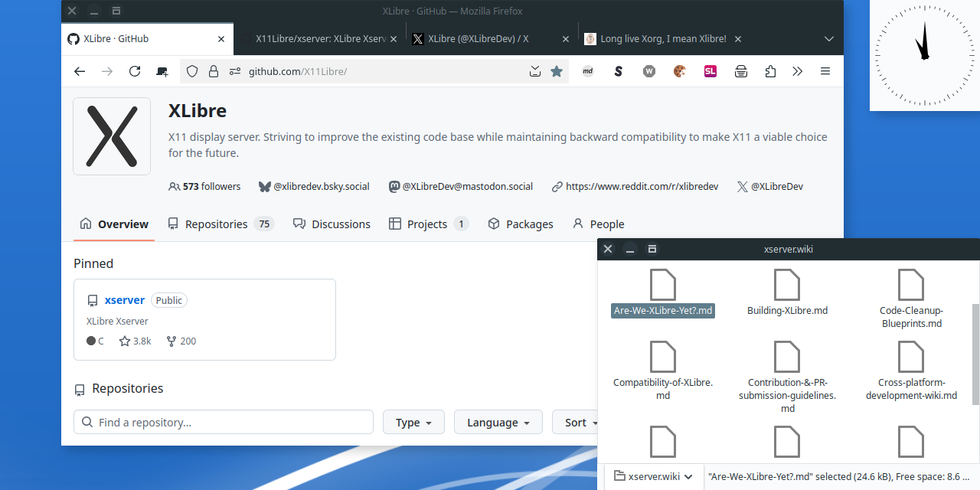Open site permissions icon in address bar
This screenshot has height=490, width=980.
[x=235, y=71]
